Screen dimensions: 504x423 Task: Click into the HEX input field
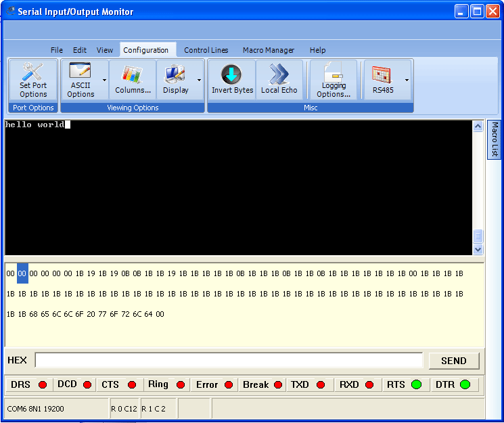[x=229, y=360]
